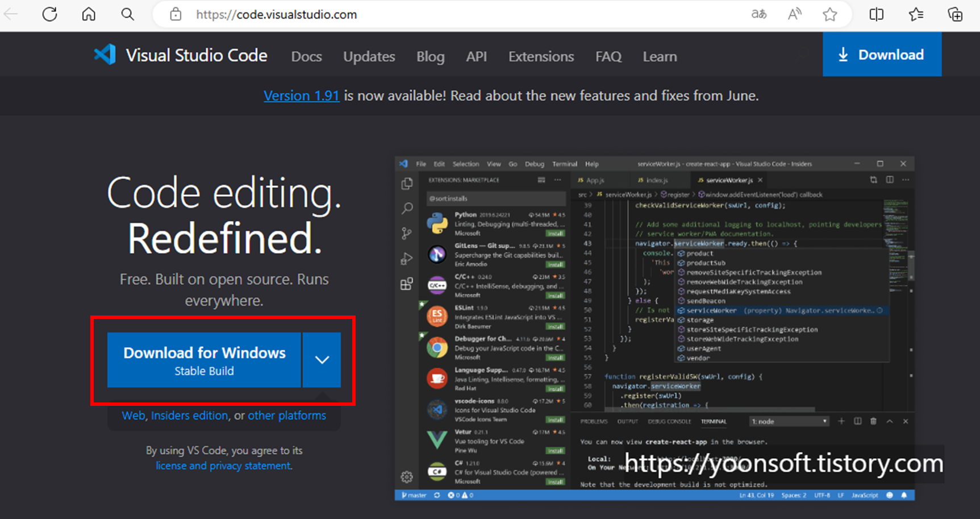This screenshot has height=519, width=980.
Task: Open the Version 1.91 release link
Action: pyautogui.click(x=302, y=96)
